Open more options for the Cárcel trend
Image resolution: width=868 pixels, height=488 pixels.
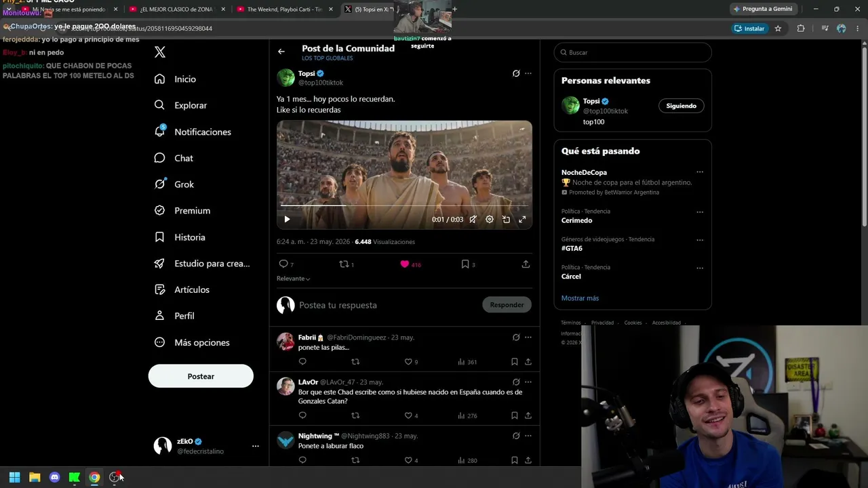(700, 268)
